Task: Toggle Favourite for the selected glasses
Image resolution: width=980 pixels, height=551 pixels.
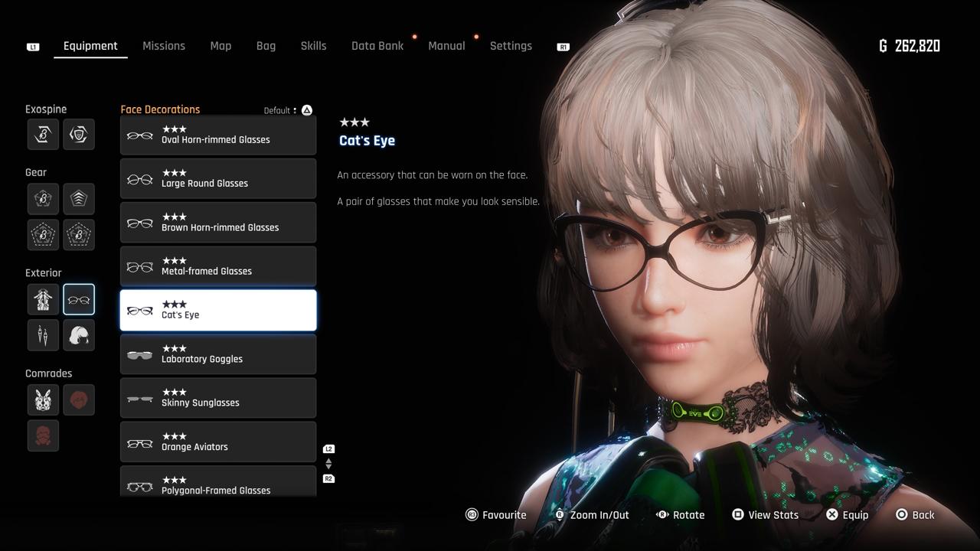Action: [x=496, y=515]
